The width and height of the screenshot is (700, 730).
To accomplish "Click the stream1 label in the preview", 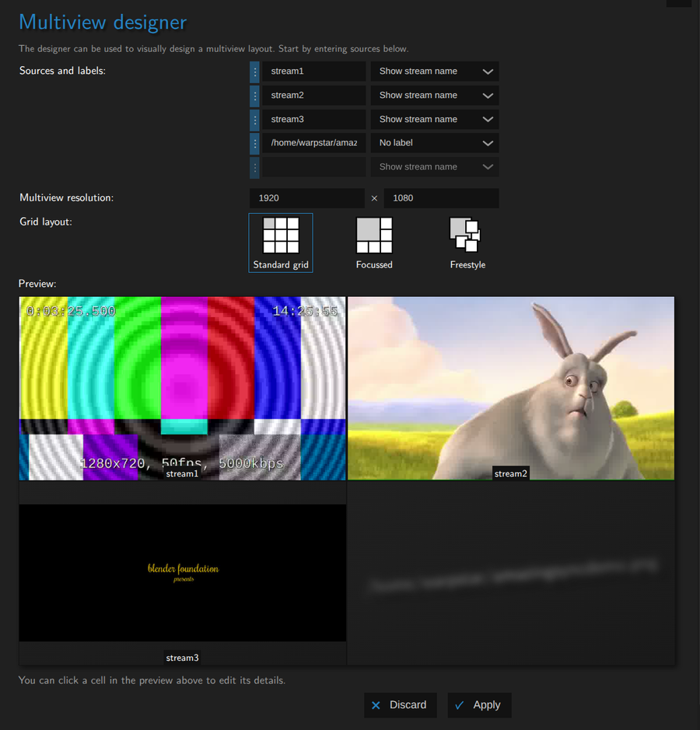I will click(182, 474).
